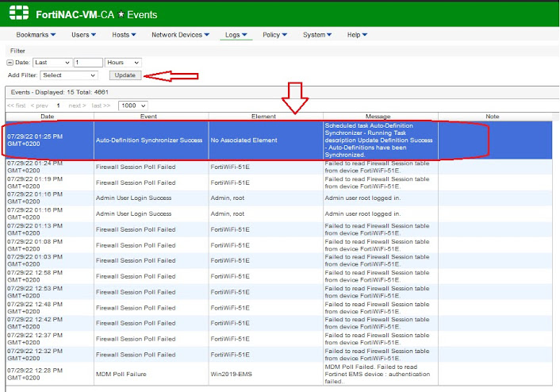This screenshot has width=560, height=392.
Task: Open the Help menu
Action: [x=357, y=35]
